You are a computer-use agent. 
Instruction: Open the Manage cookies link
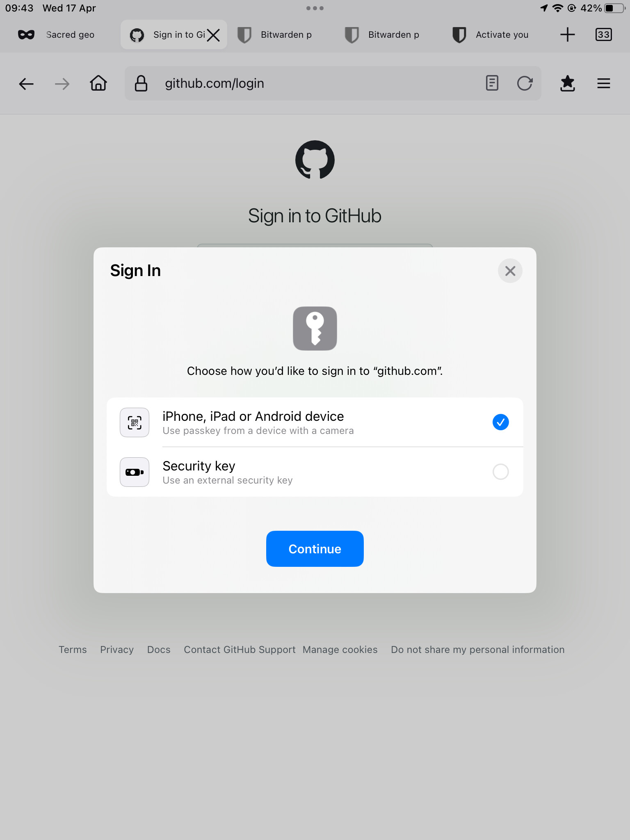coord(340,650)
